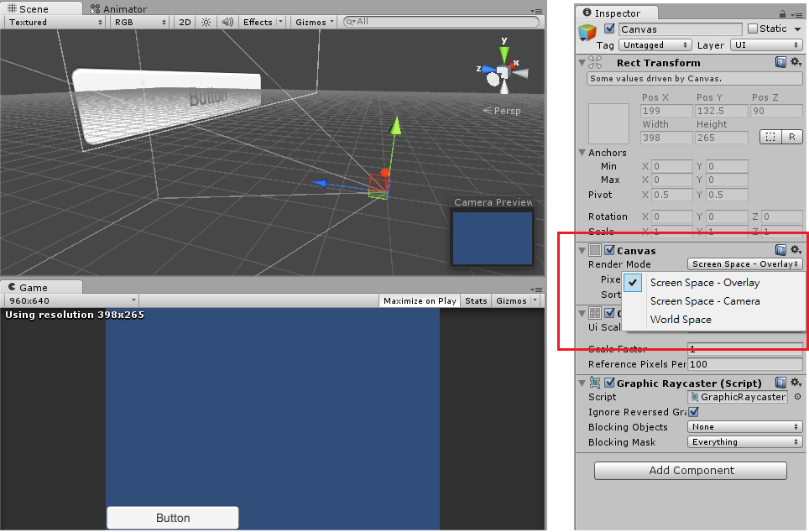Image resolution: width=809 pixels, height=532 pixels.
Task: Click the Add Component button
Action: pyautogui.click(x=690, y=471)
